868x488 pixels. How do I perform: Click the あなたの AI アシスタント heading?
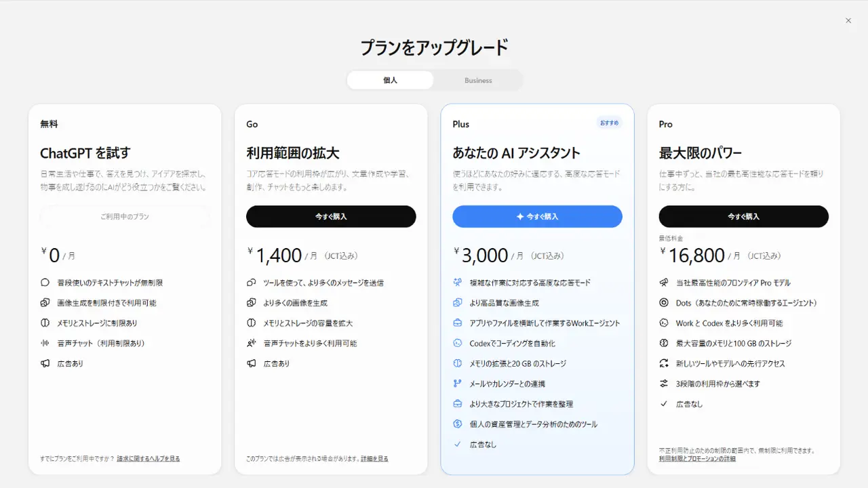pyautogui.click(x=517, y=152)
